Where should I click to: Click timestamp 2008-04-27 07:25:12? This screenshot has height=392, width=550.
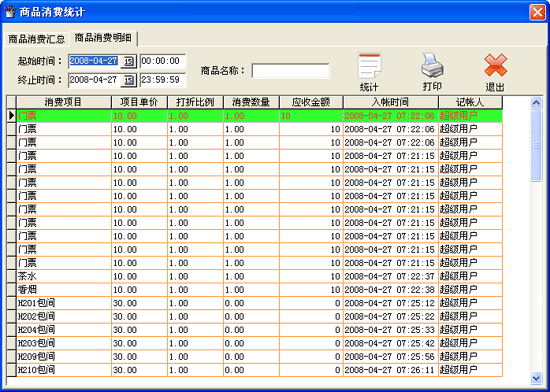(389, 303)
